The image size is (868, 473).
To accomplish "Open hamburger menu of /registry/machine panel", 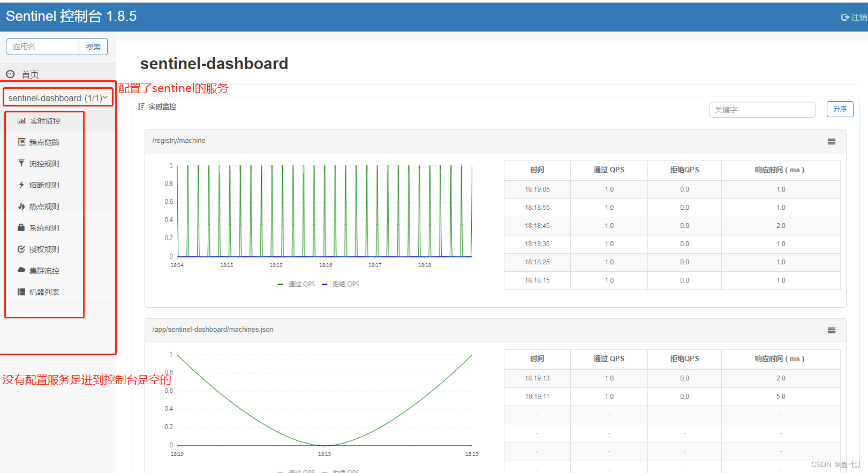I will point(832,141).
